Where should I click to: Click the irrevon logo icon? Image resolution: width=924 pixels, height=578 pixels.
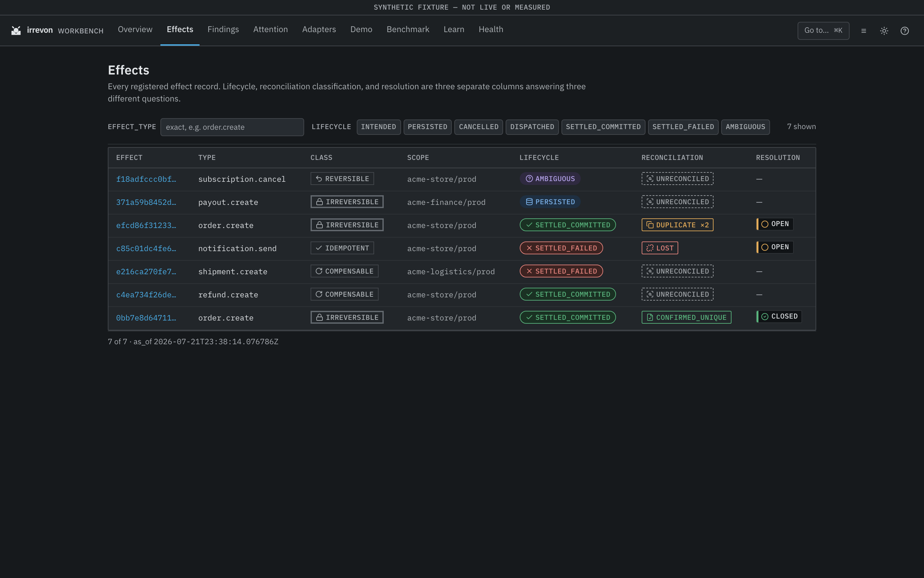[16, 31]
